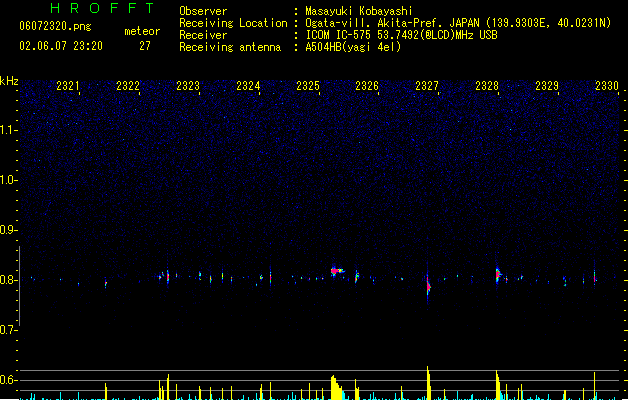Select the filename 06072320.png
The height and width of the screenshot is (400, 629).
coord(55,26)
